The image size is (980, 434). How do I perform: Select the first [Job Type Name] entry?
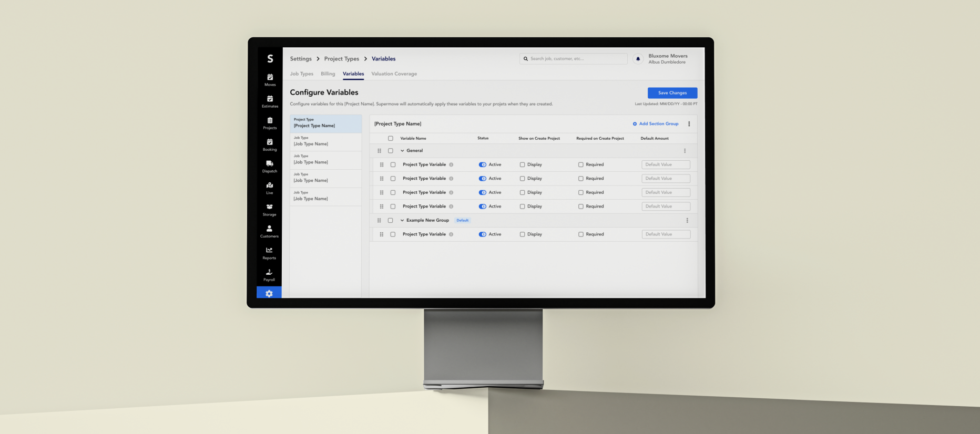(325, 142)
